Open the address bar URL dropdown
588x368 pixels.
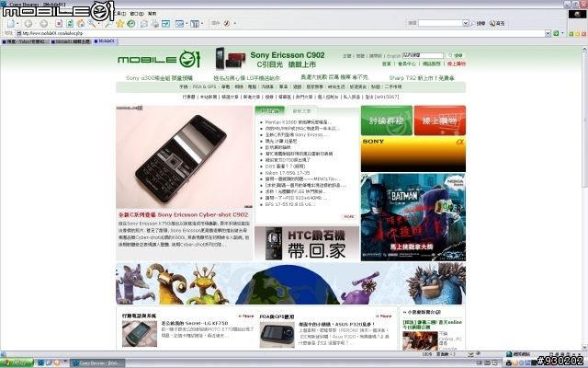pyautogui.click(x=548, y=33)
